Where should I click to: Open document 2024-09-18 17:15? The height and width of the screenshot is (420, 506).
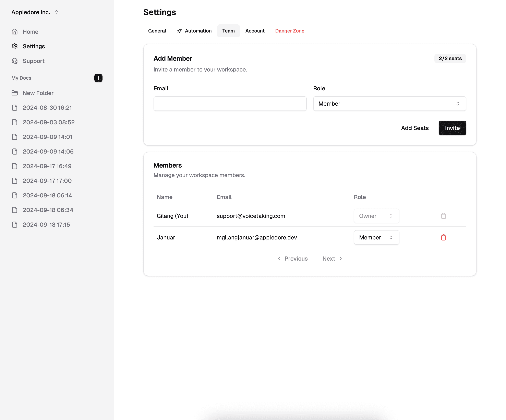(46, 225)
